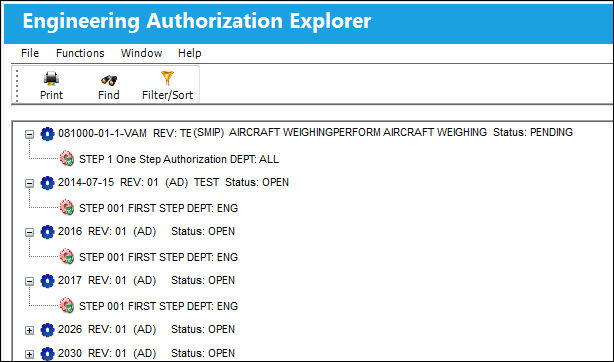Select the 2030 REV: 01 (AD) row

click(146, 353)
